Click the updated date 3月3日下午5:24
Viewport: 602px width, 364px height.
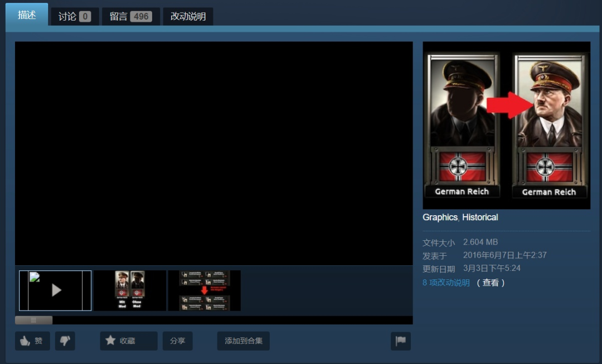[x=492, y=268]
